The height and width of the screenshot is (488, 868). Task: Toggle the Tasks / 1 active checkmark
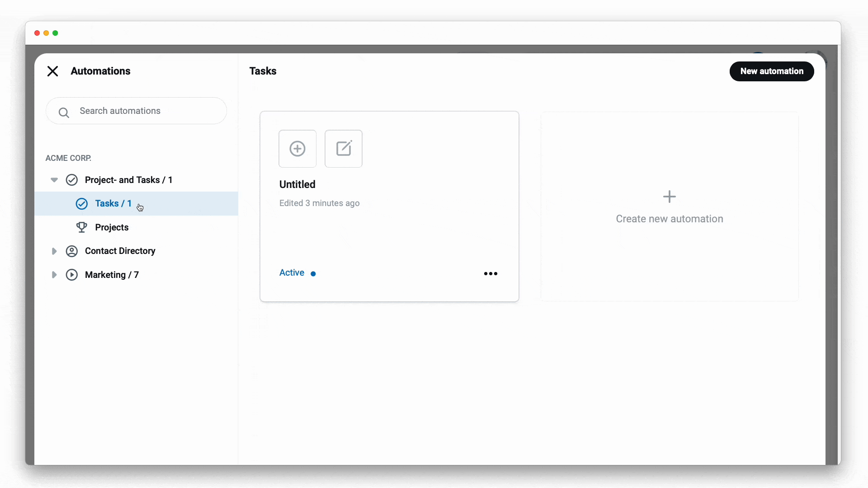(81, 203)
